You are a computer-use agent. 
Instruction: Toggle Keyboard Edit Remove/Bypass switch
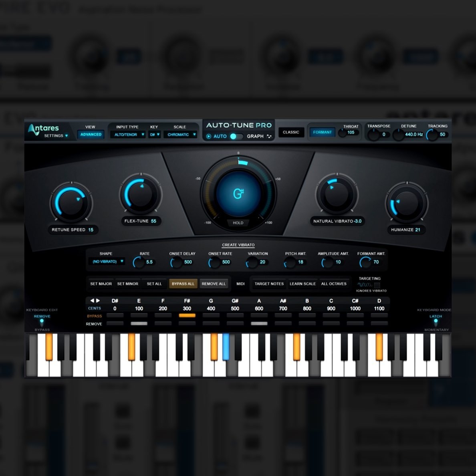[42, 322]
